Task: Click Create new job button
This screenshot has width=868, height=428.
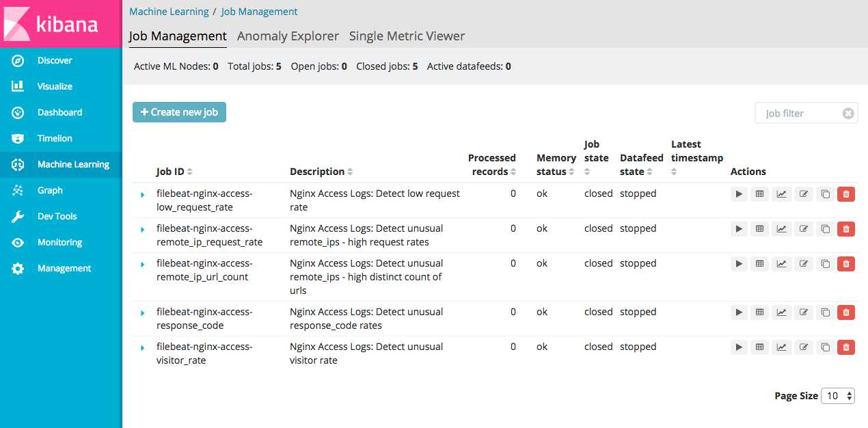Action: [x=179, y=112]
